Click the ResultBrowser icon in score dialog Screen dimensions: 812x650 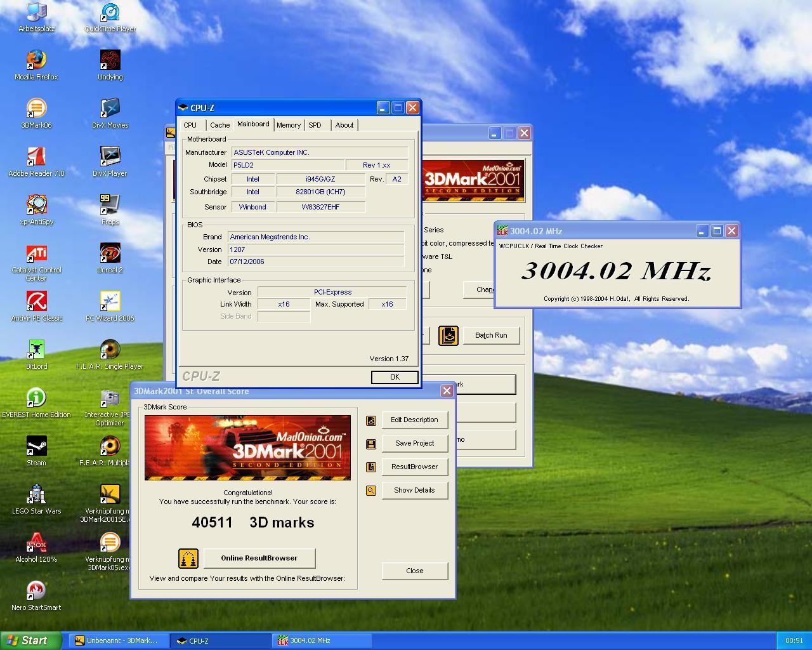point(371,467)
